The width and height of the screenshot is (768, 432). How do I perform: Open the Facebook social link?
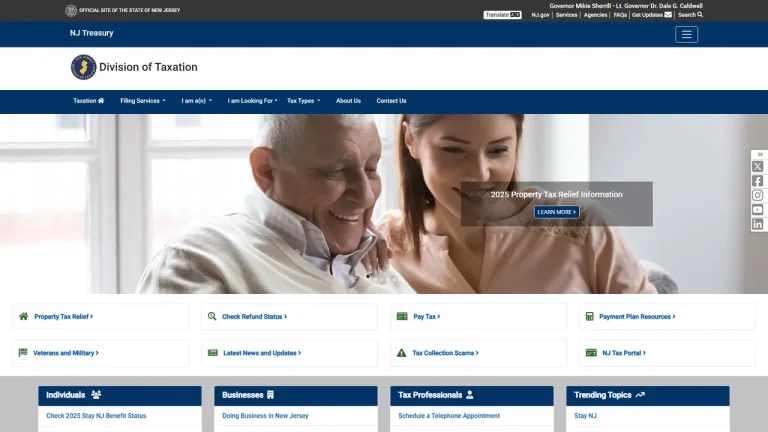click(x=757, y=181)
